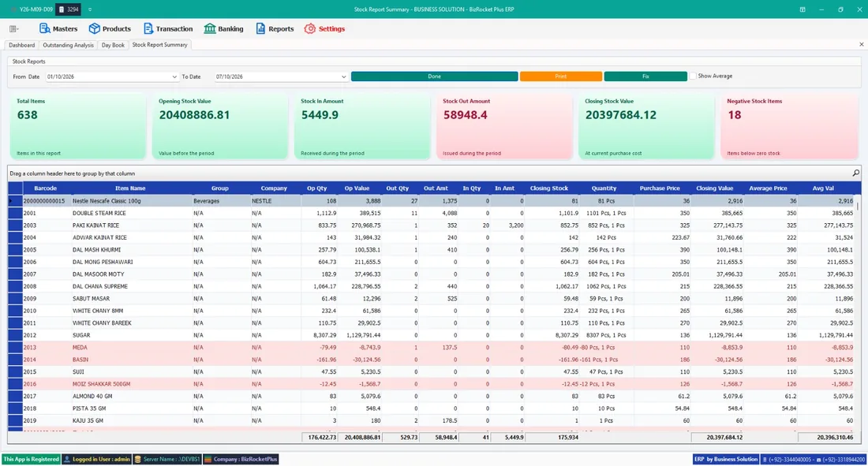
Task: Click the Opening Stock Value card
Action: tap(220, 127)
